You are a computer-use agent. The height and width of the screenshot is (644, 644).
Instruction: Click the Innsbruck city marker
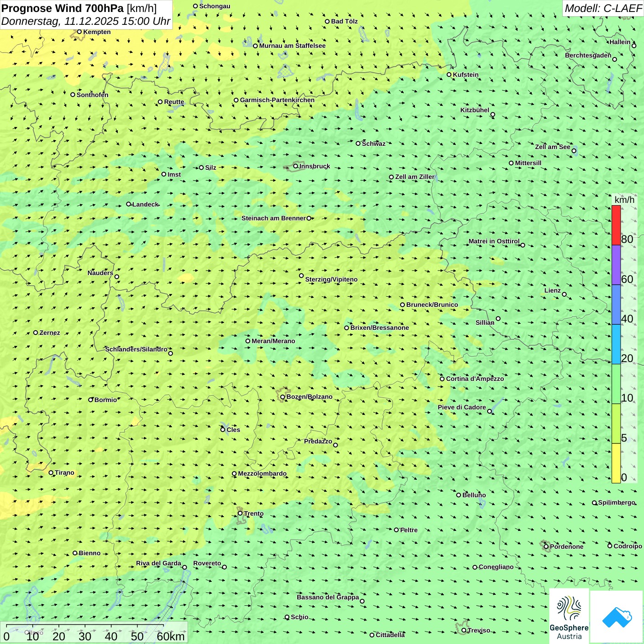296,166
